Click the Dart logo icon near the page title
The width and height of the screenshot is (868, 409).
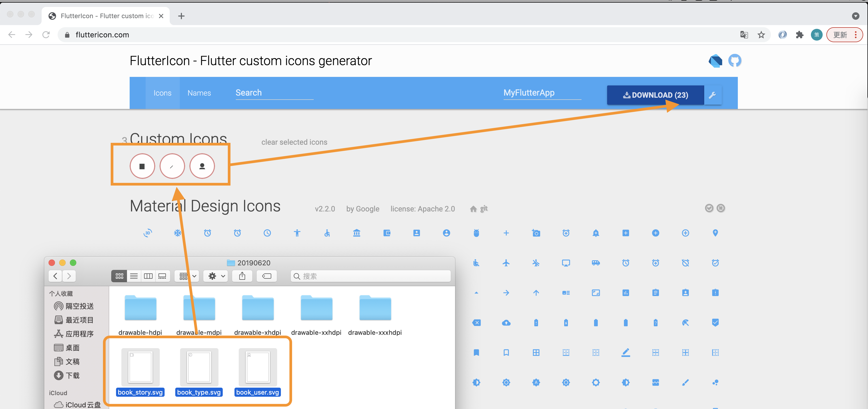click(715, 61)
